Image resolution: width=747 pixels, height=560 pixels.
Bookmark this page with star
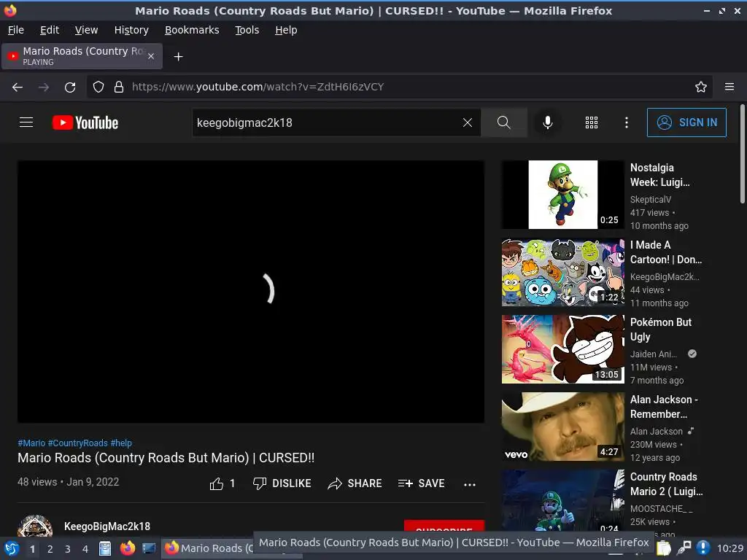coord(701,87)
